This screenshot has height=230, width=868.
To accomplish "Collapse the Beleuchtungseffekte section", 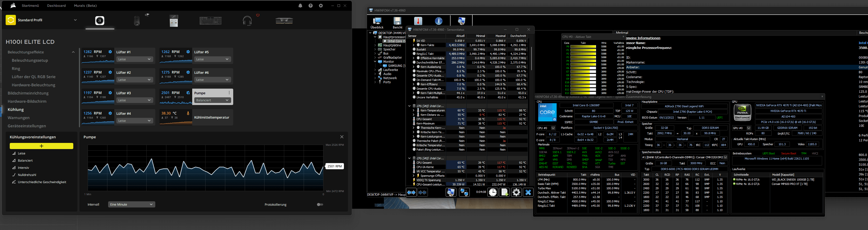I will [x=73, y=52].
